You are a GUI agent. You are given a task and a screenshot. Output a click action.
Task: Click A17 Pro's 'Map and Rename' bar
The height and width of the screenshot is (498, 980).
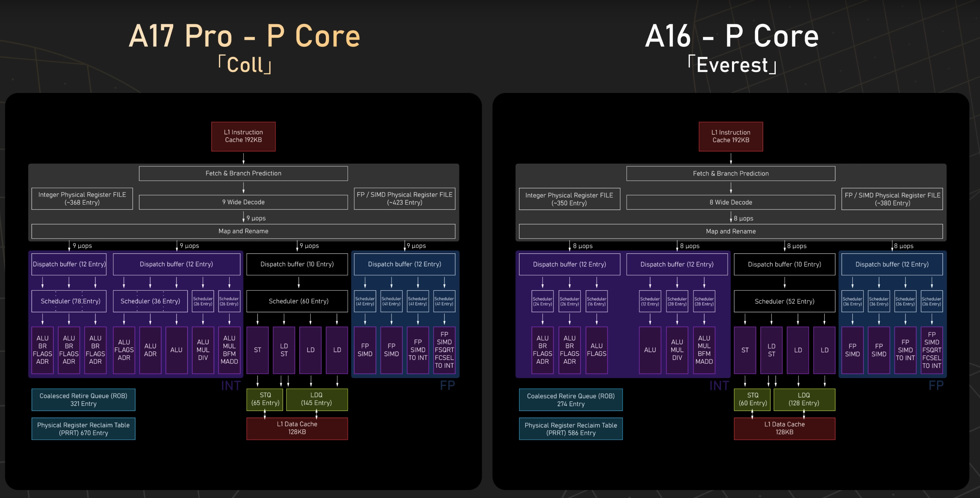click(243, 231)
